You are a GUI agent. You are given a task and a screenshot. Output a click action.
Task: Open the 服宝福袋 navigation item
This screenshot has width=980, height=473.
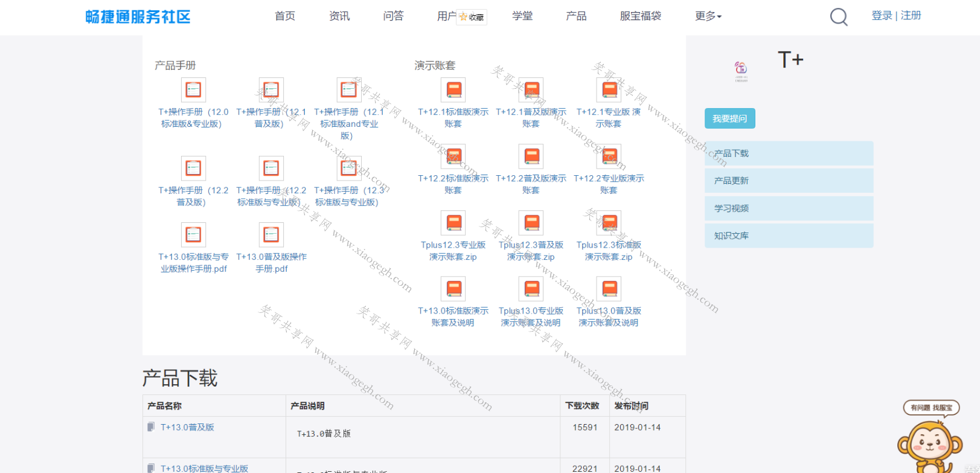pos(641,16)
